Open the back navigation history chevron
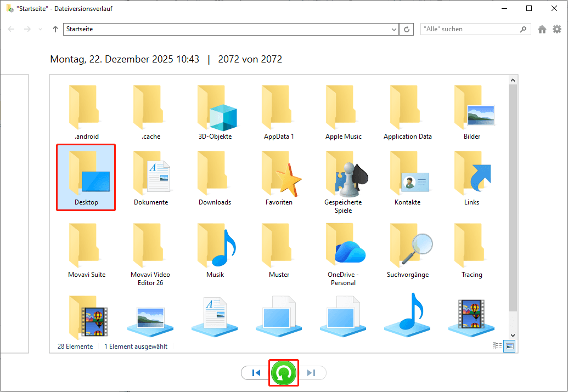This screenshot has width=568, height=392. (x=40, y=29)
